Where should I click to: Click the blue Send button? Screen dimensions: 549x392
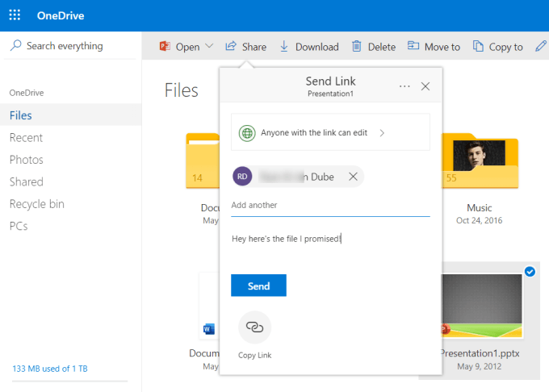258,286
